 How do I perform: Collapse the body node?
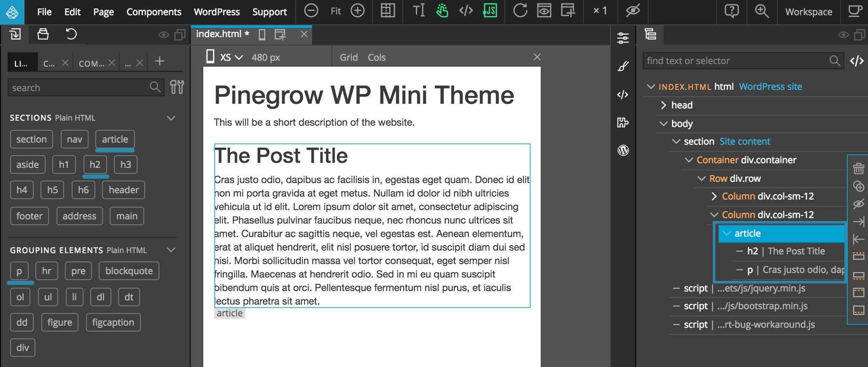point(663,124)
